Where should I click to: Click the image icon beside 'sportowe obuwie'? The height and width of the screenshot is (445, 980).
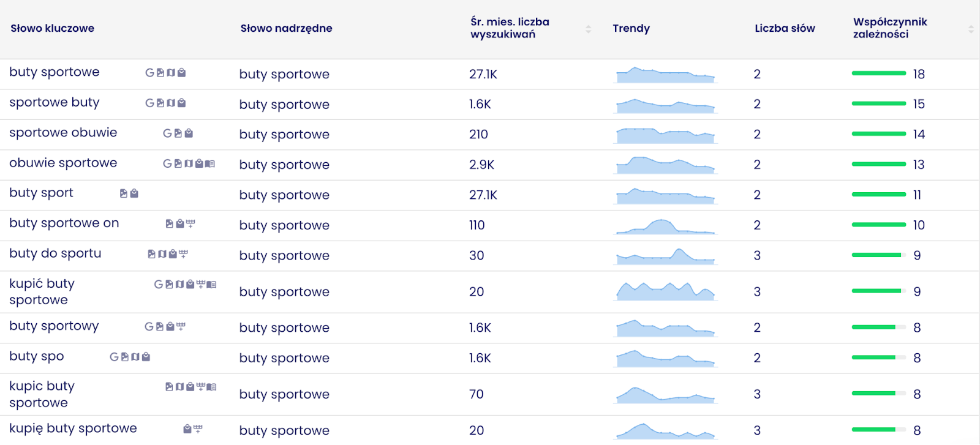click(x=178, y=133)
